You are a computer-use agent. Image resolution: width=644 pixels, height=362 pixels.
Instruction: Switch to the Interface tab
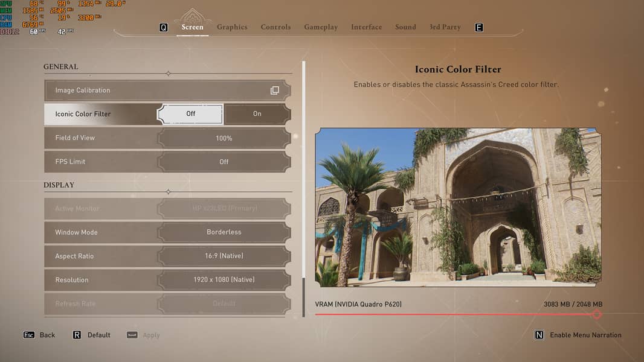tap(366, 27)
